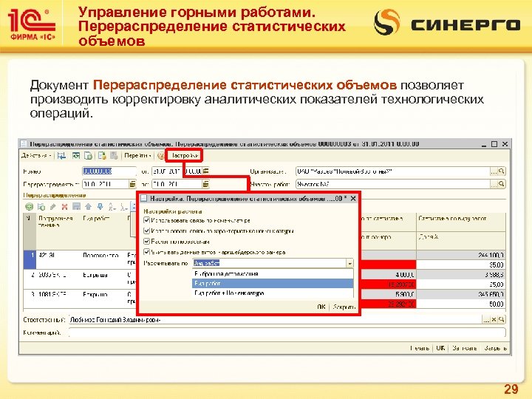Toggle связь по характеристике номенклатуры checkbox

(x=146, y=231)
